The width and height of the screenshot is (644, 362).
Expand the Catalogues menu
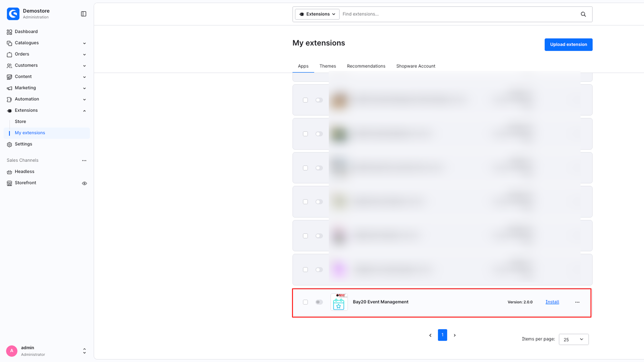tap(85, 43)
